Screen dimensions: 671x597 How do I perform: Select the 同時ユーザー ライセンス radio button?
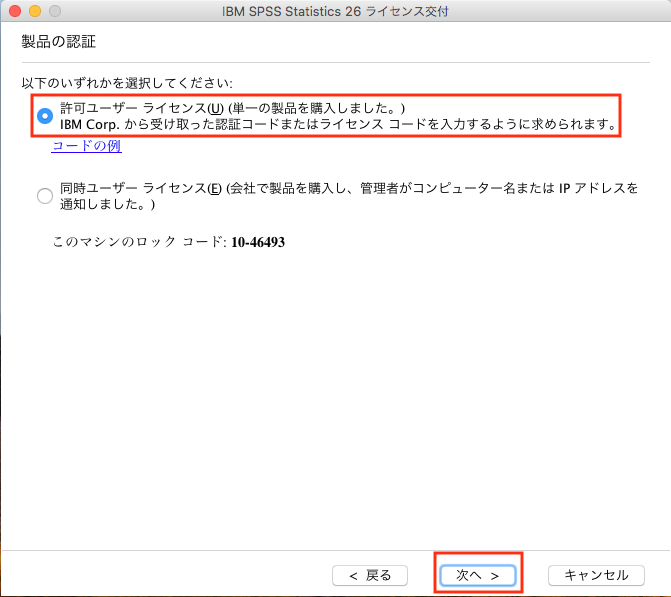(45, 196)
